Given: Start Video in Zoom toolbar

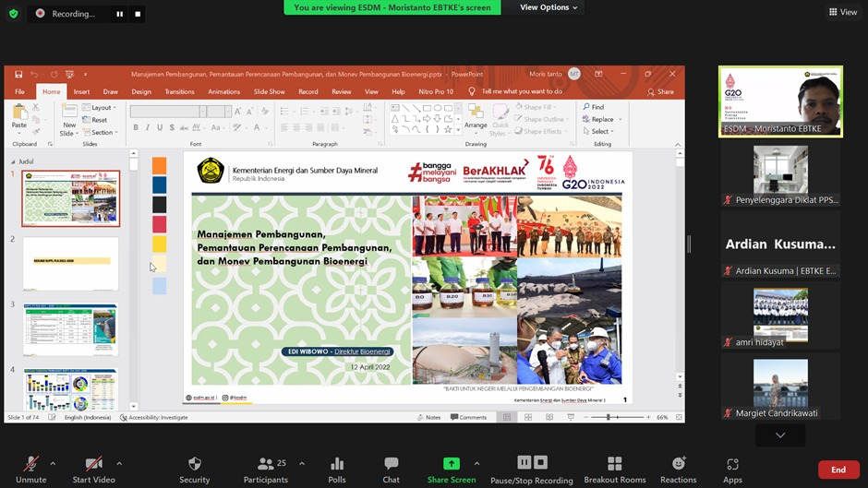Looking at the screenshot, I should [x=93, y=470].
